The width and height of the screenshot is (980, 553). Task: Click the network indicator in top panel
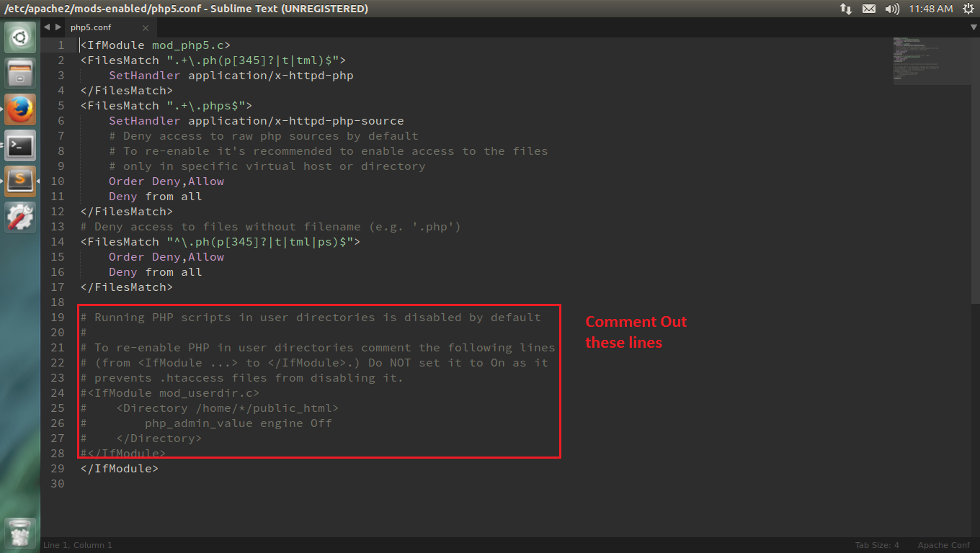click(x=846, y=9)
